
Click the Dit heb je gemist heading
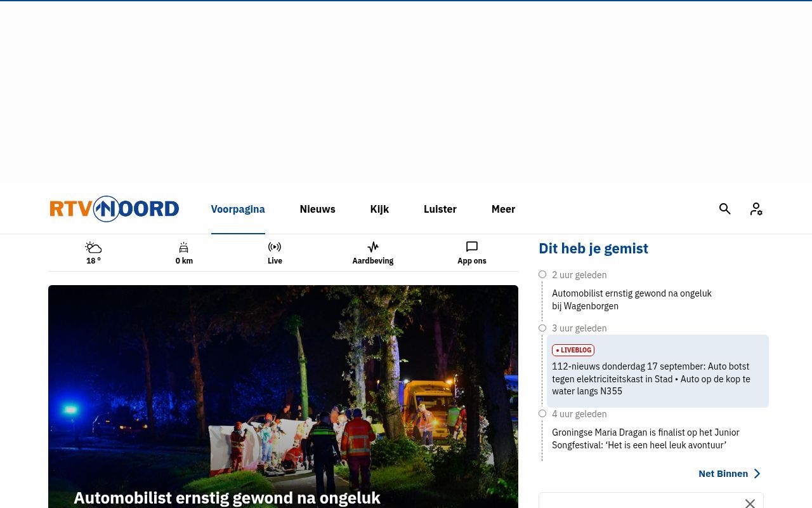pos(593,248)
